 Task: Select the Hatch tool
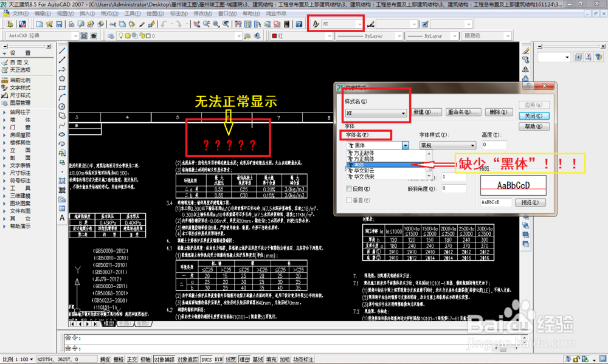62,180
